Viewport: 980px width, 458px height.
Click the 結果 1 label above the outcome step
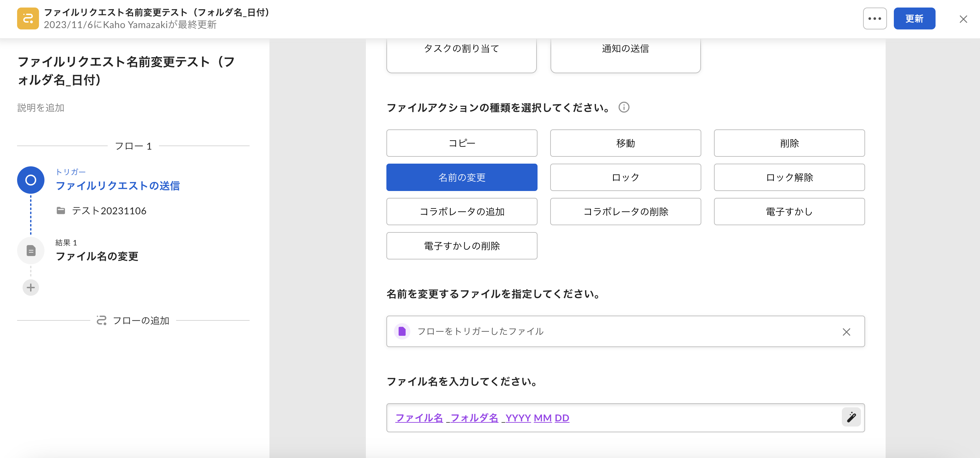pyautogui.click(x=66, y=242)
